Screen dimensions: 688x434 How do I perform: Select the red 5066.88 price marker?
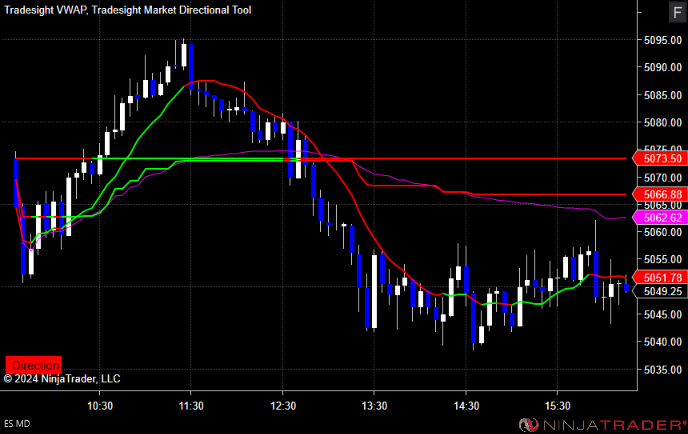pos(659,194)
